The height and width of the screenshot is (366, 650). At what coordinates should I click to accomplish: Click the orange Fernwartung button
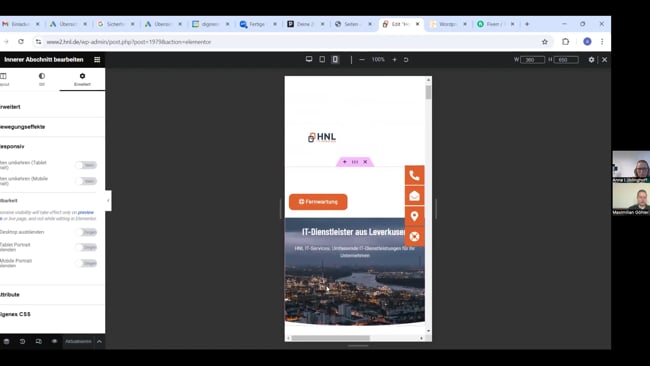[x=318, y=202]
